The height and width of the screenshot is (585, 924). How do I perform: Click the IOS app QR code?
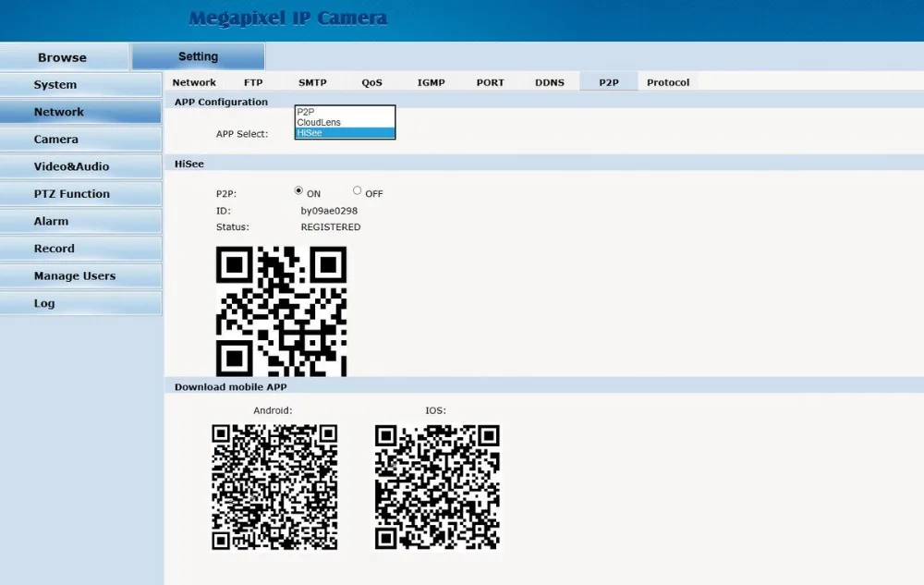[x=437, y=487]
